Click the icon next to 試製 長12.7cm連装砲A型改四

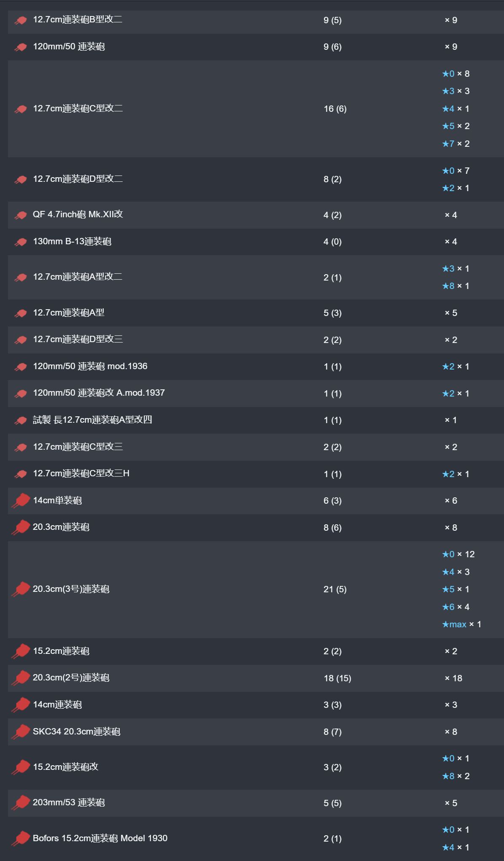point(21,420)
